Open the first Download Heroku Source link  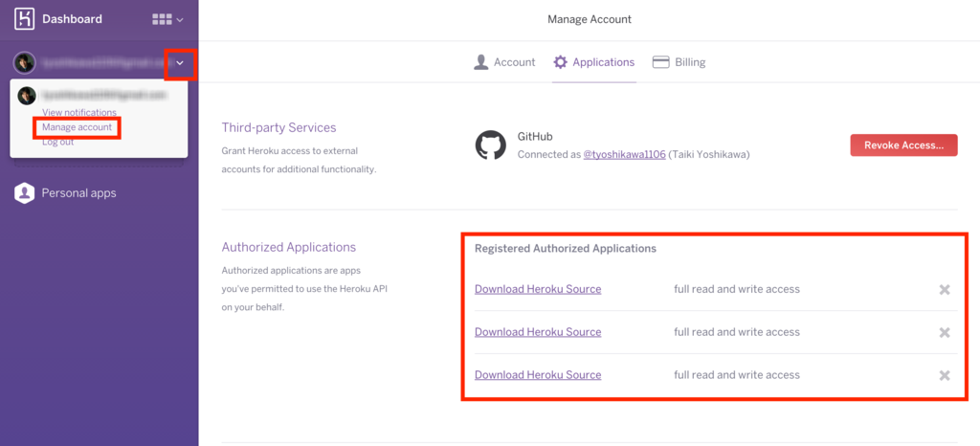[538, 289]
